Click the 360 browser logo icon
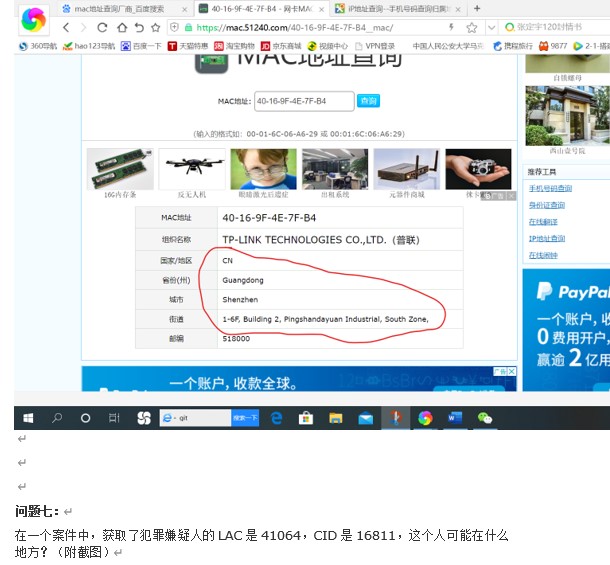The width and height of the screenshot is (610, 565). [33, 19]
